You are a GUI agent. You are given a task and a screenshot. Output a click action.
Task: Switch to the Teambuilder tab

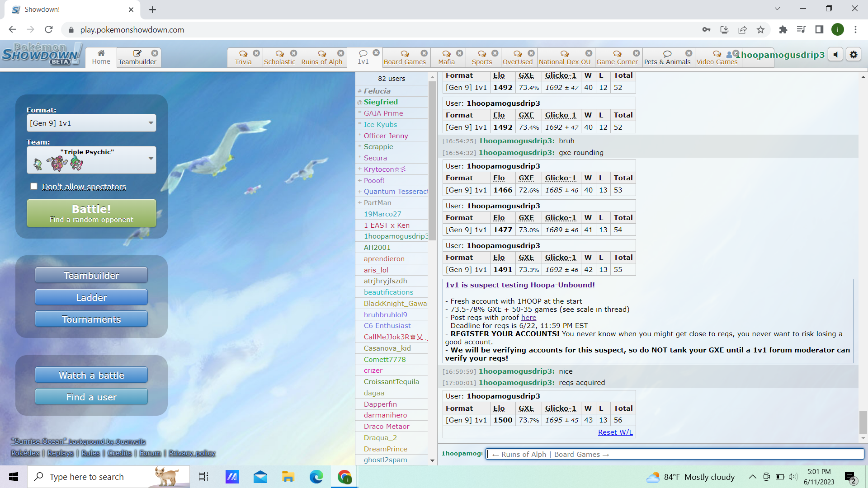[137, 57]
